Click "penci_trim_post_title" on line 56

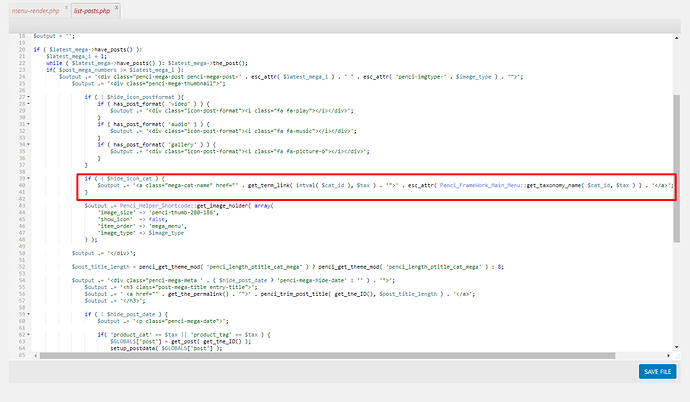coord(294,294)
